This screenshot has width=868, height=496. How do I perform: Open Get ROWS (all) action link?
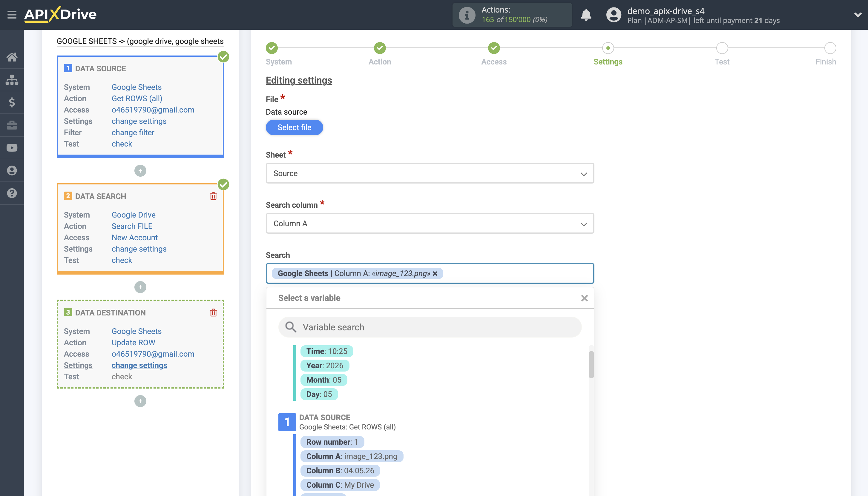(x=137, y=98)
